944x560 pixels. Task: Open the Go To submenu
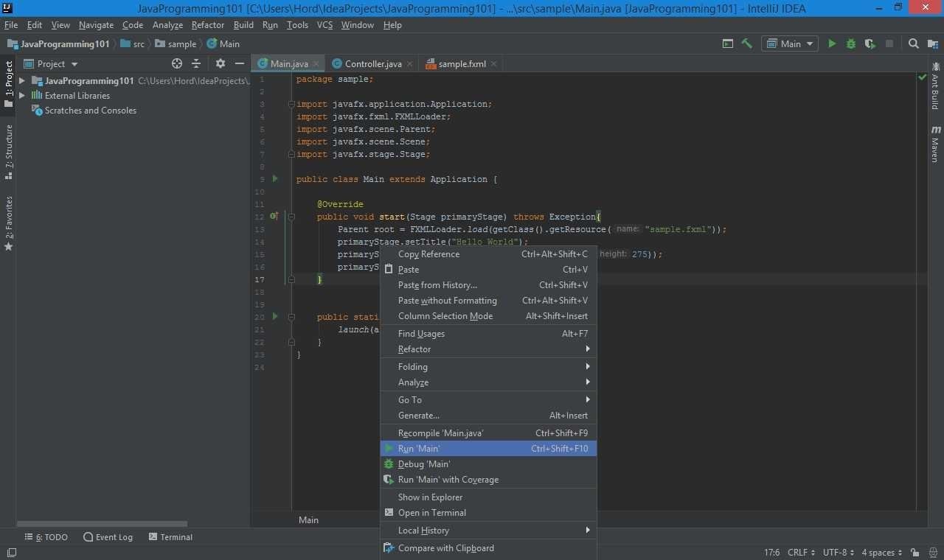[488, 400]
